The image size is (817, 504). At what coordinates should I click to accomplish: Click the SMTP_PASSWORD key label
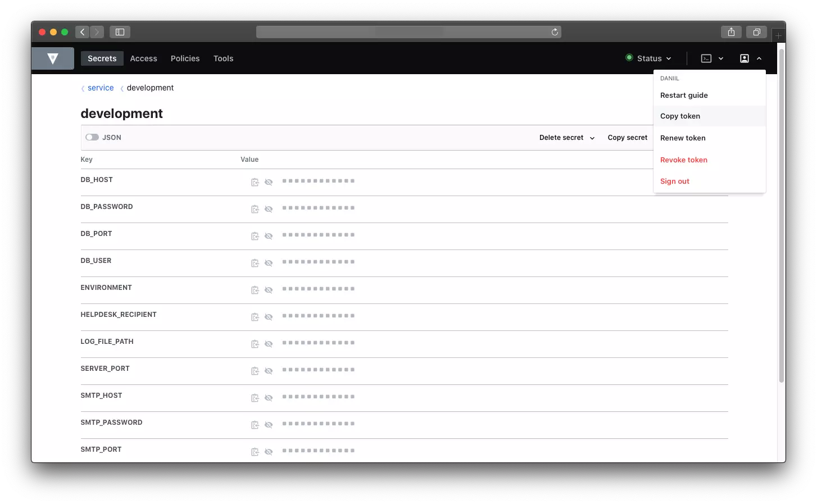[111, 423]
